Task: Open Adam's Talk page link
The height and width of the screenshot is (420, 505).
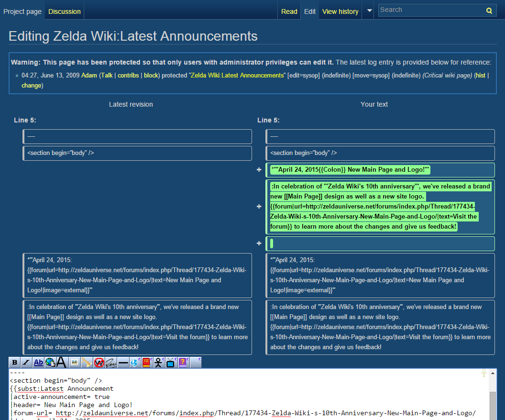Action: point(107,76)
